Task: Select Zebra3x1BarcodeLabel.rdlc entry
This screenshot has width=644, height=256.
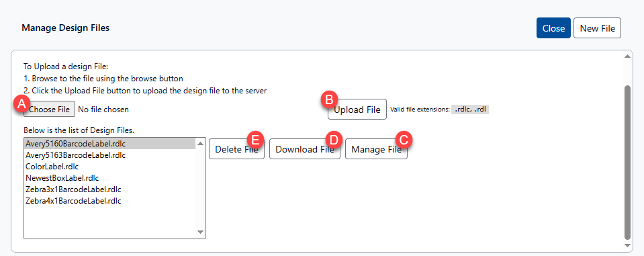Action: pos(109,190)
